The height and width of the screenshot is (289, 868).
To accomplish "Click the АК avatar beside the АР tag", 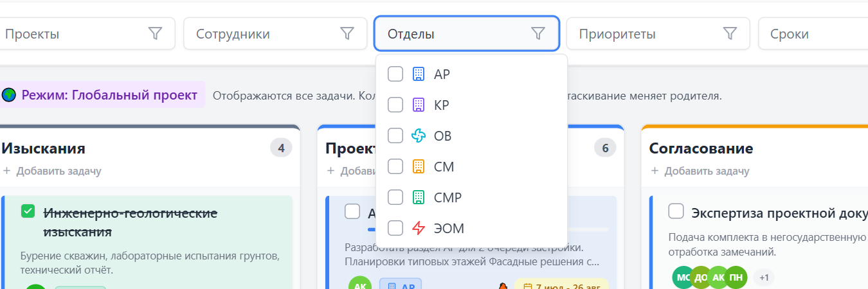I will tap(360, 283).
